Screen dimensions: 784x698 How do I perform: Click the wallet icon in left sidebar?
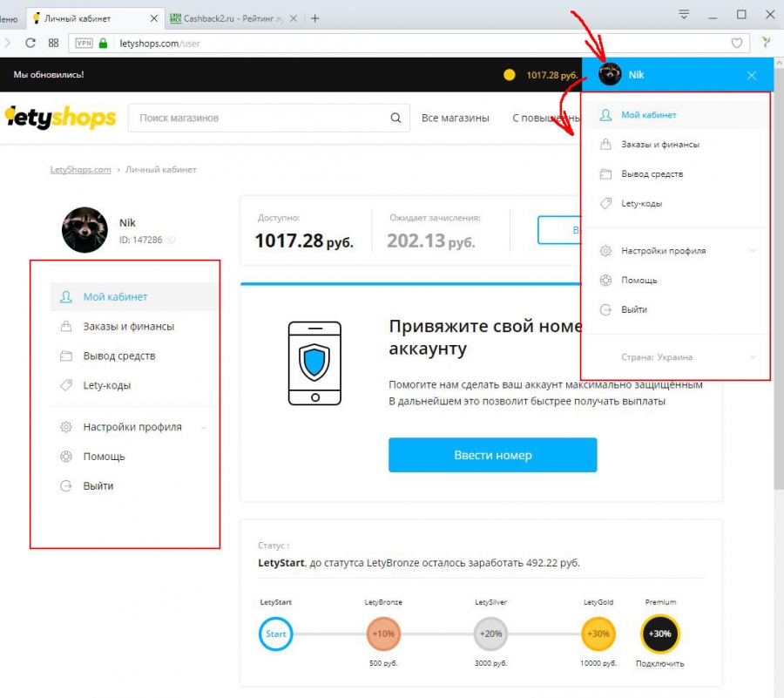tap(66, 356)
